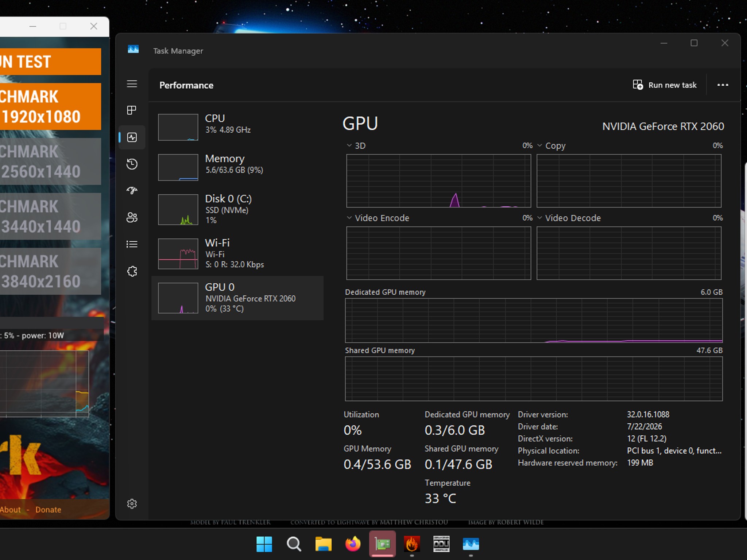This screenshot has width=747, height=560.
Task: Click the driver date 7/22/2026
Action: [x=645, y=426]
